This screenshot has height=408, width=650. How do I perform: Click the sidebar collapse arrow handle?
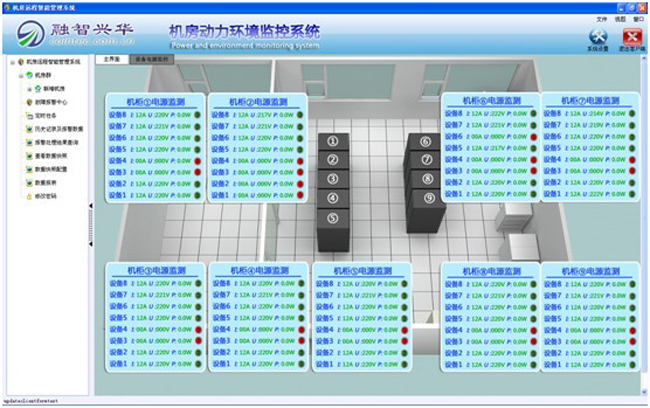pos(92,207)
